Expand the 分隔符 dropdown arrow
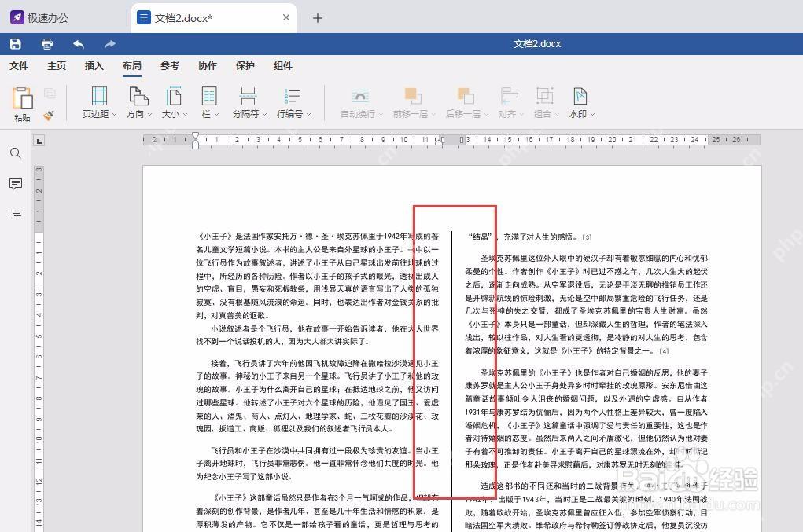The width and height of the screenshot is (803, 532). point(265,114)
